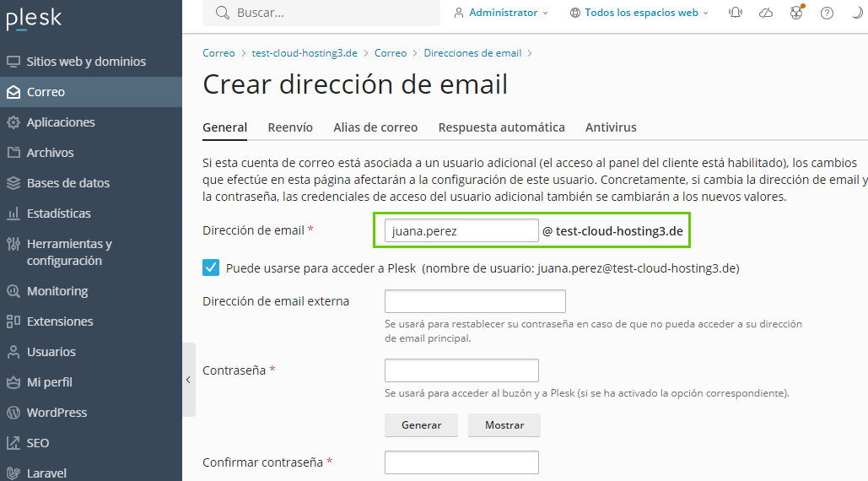Click the Dirección de email externa field
868x481 pixels.
475,301
